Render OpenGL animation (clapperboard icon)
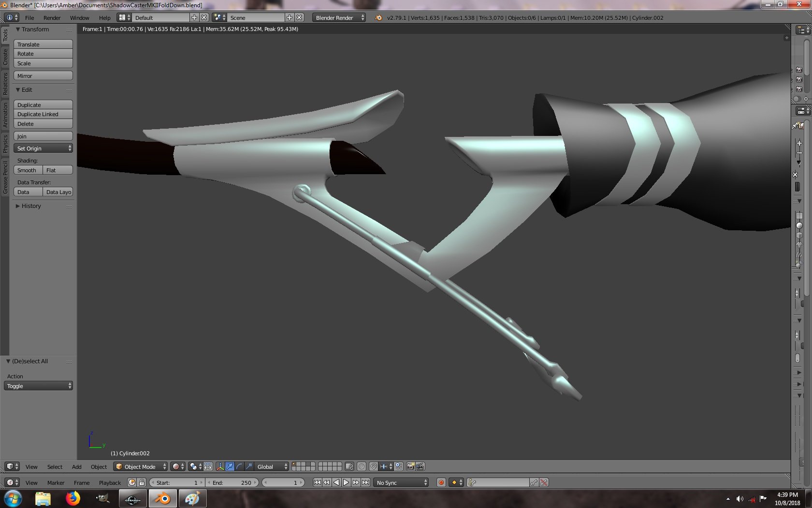This screenshot has height=508, width=812. [x=420, y=466]
